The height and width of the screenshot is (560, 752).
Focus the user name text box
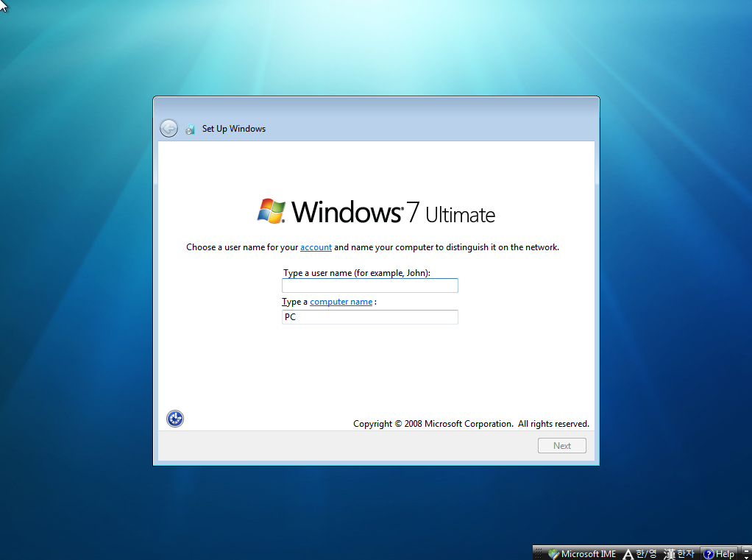pyautogui.click(x=370, y=286)
